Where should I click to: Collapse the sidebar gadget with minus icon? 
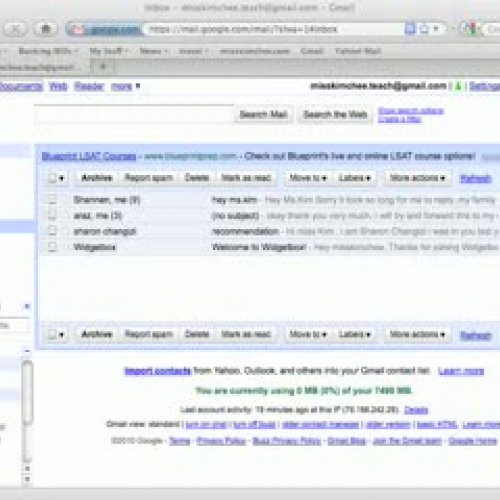click(x=27, y=351)
